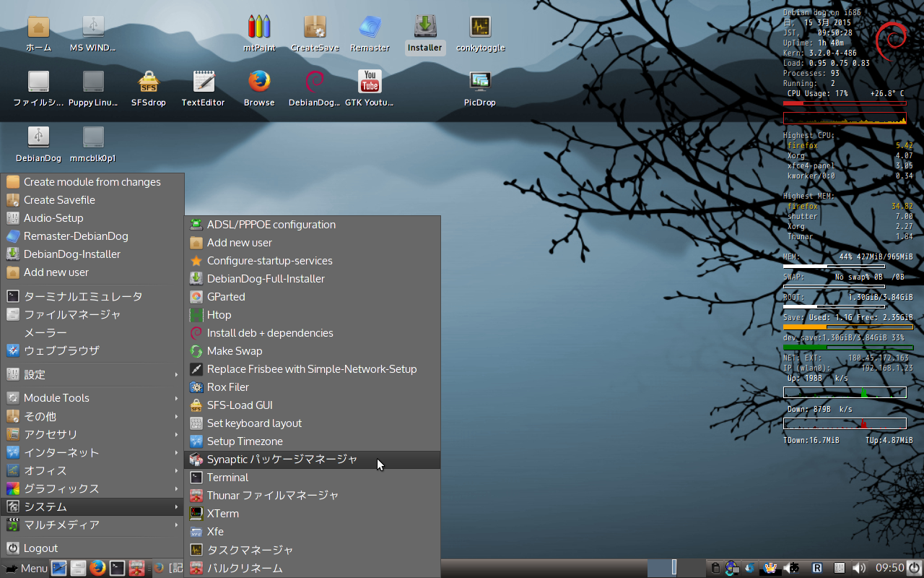The image size is (924, 578).
Task: Open Rox Filer from the submenu
Action: [x=313, y=387]
